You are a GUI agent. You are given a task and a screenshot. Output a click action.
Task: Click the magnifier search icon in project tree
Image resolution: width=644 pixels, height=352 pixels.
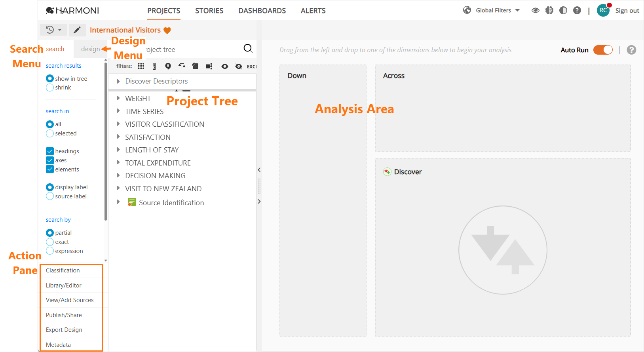(x=248, y=48)
